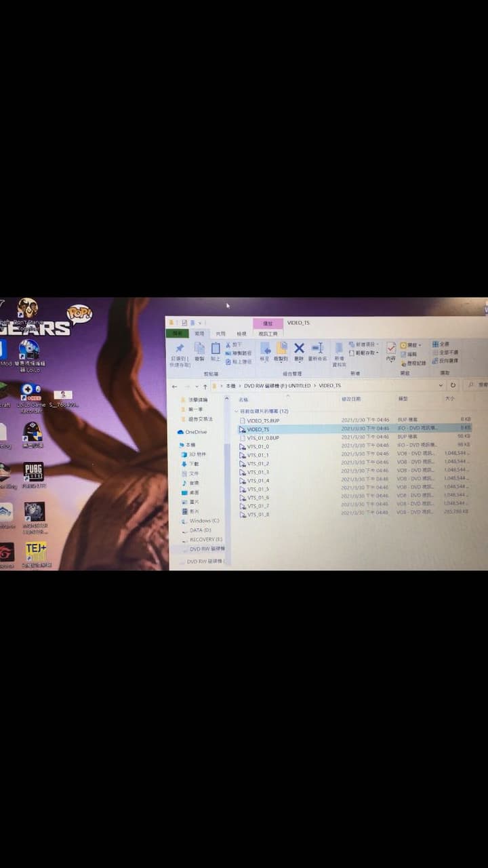Click the Pin to Quick access ribbon icon
The height and width of the screenshot is (868, 488).
[180, 349]
